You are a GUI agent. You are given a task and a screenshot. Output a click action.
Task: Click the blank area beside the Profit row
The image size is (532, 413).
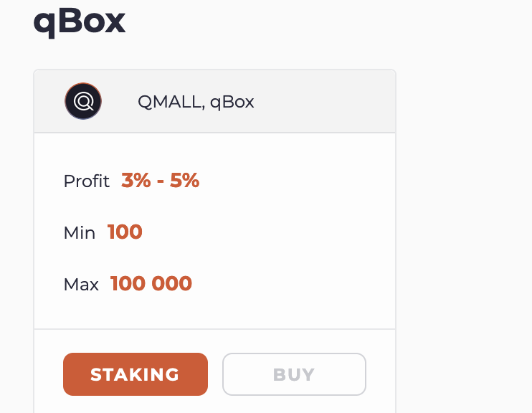[x=295, y=181]
